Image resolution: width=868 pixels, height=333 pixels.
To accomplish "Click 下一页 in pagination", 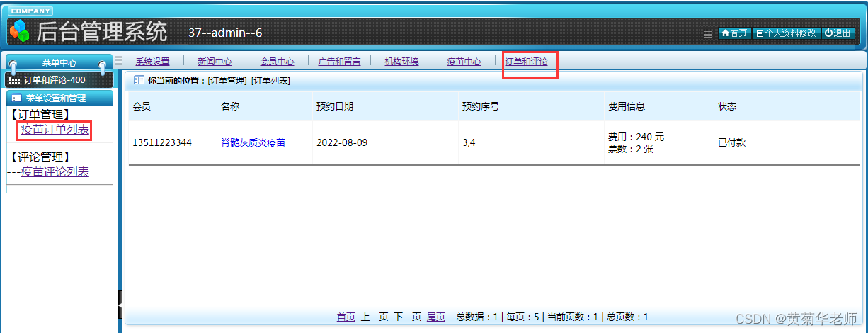I will tap(407, 317).
